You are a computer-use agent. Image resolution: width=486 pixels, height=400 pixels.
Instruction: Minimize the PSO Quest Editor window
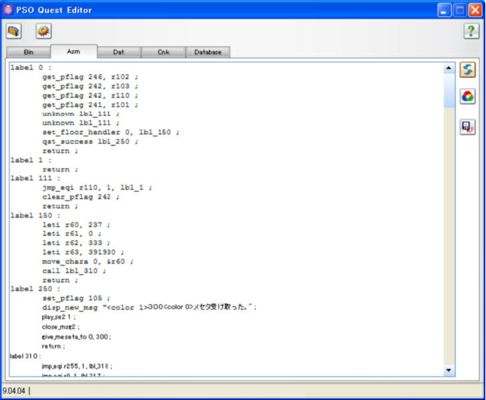point(444,10)
